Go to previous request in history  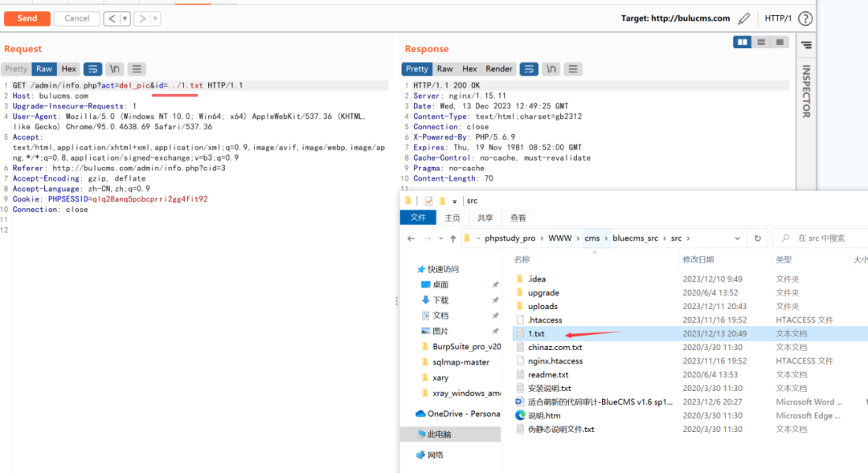[112, 18]
